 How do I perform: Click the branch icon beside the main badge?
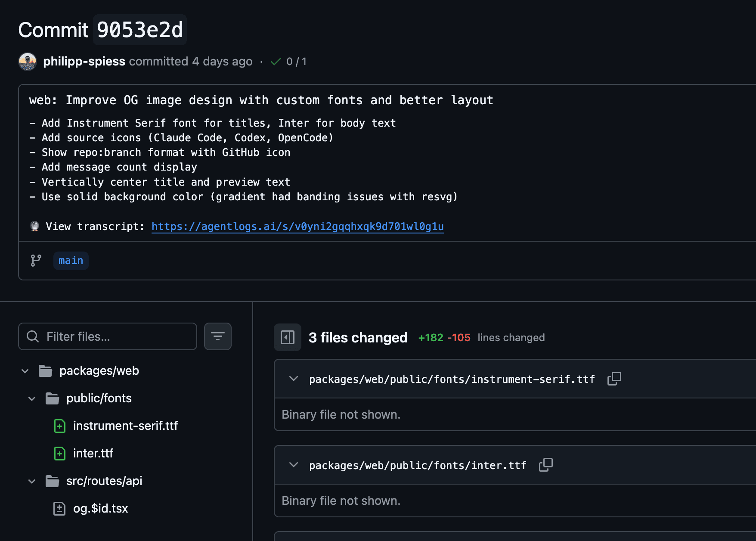pyautogui.click(x=36, y=261)
